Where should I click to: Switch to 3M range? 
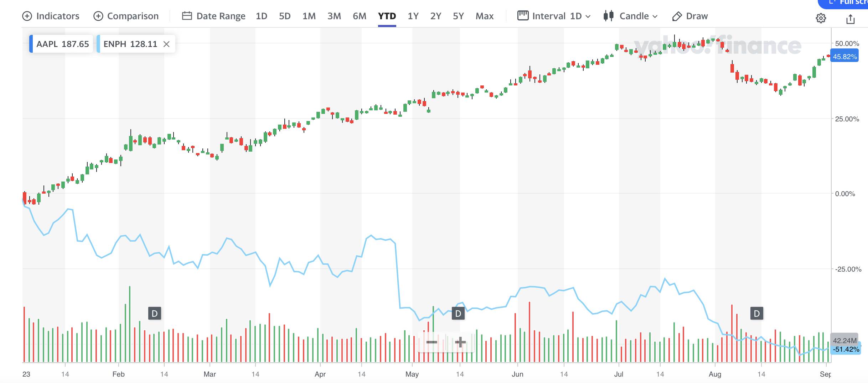pos(334,16)
